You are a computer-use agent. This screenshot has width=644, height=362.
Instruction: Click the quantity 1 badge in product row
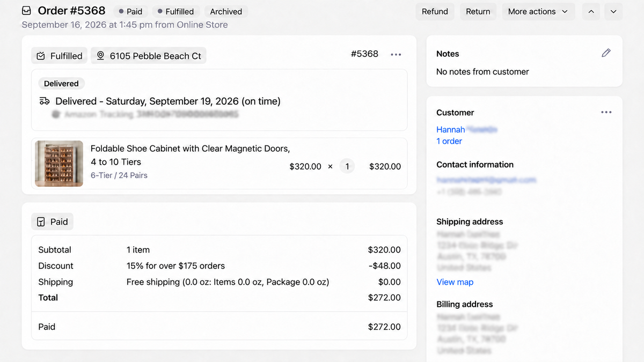pos(347,166)
